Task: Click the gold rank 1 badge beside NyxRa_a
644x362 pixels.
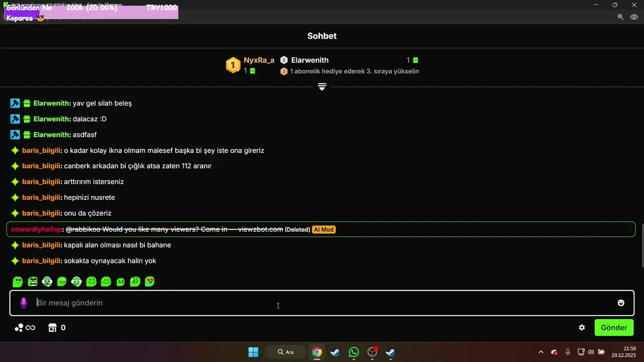Action: [x=233, y=65]
